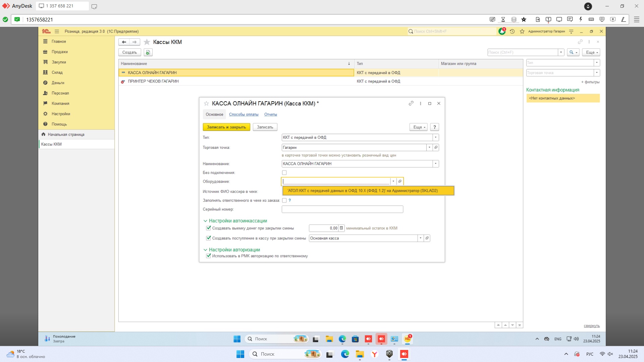
Task: Click the свернуть link
Action: point(592,326)
